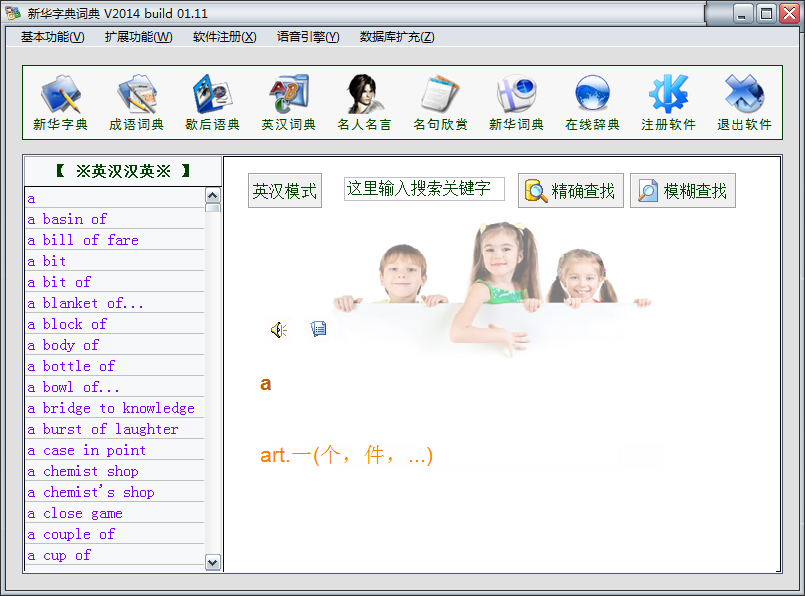Select 'a case in point' entry
Viewport: 805px width, 596px height.
[114, 451]
